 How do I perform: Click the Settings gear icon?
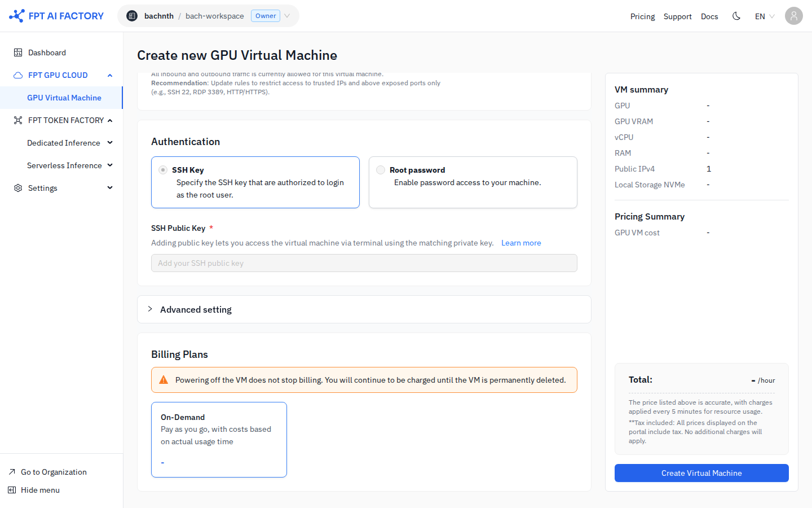(18, 188)
